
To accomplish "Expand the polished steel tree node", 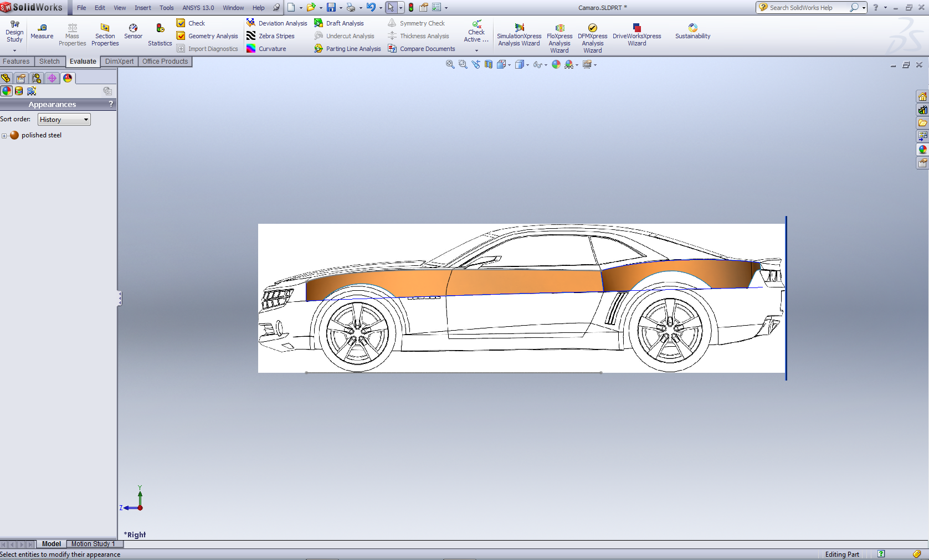I will pos(4,136).
